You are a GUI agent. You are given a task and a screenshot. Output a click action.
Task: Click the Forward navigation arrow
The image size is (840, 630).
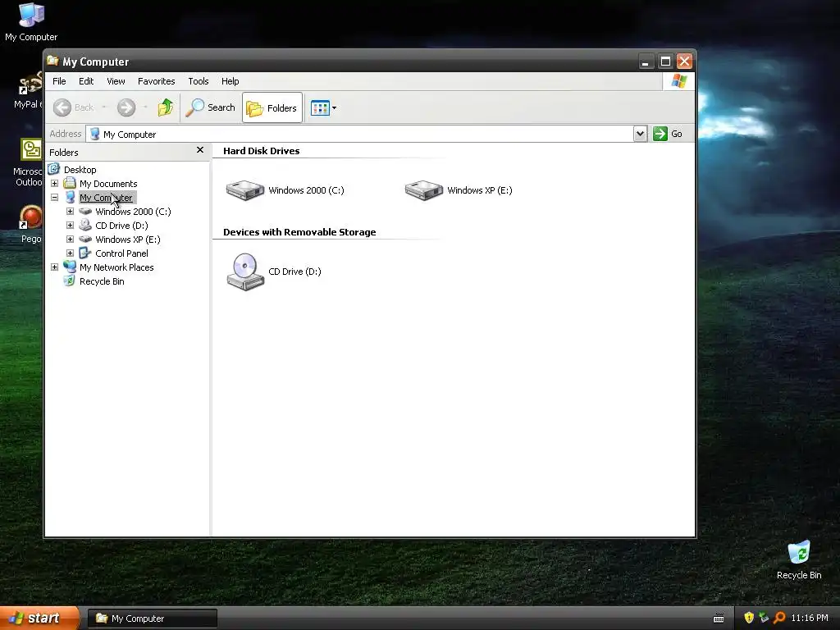click(x=126, y=107)
